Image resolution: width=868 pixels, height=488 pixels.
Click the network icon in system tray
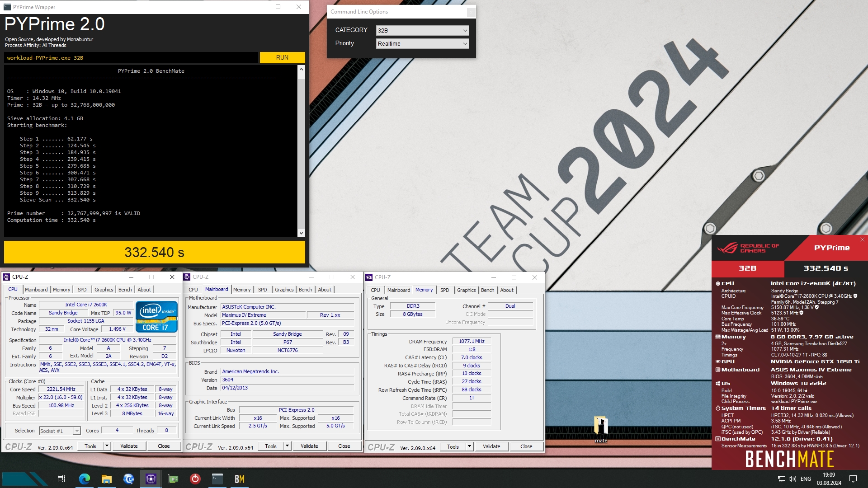[781, 479]
